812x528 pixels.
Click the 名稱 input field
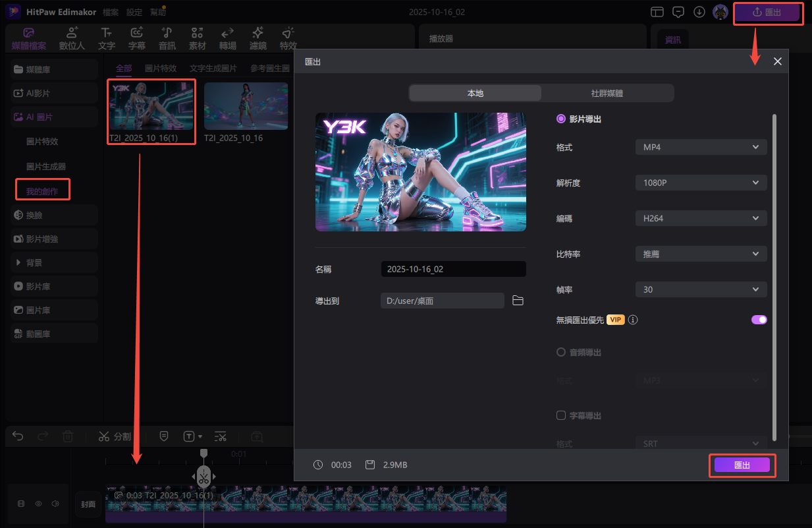click(453, 270)
